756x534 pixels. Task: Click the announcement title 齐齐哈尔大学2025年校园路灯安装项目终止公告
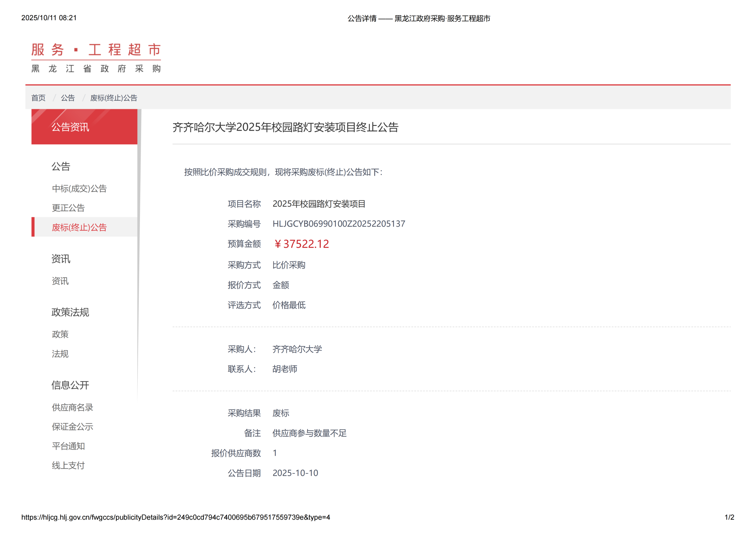tap(285, 127)
